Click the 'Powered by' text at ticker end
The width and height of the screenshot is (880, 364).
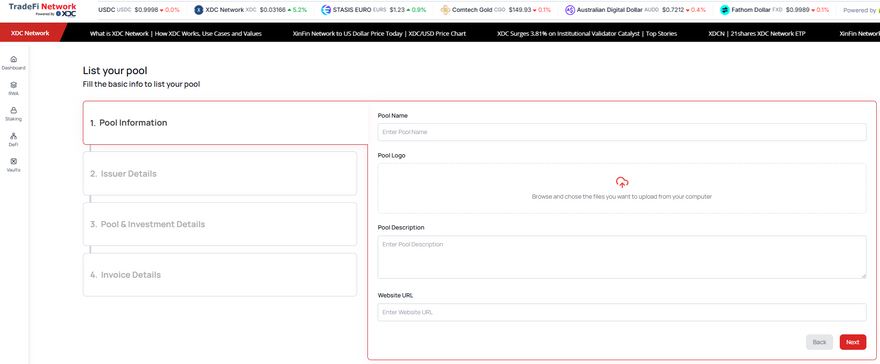point(859,10)
